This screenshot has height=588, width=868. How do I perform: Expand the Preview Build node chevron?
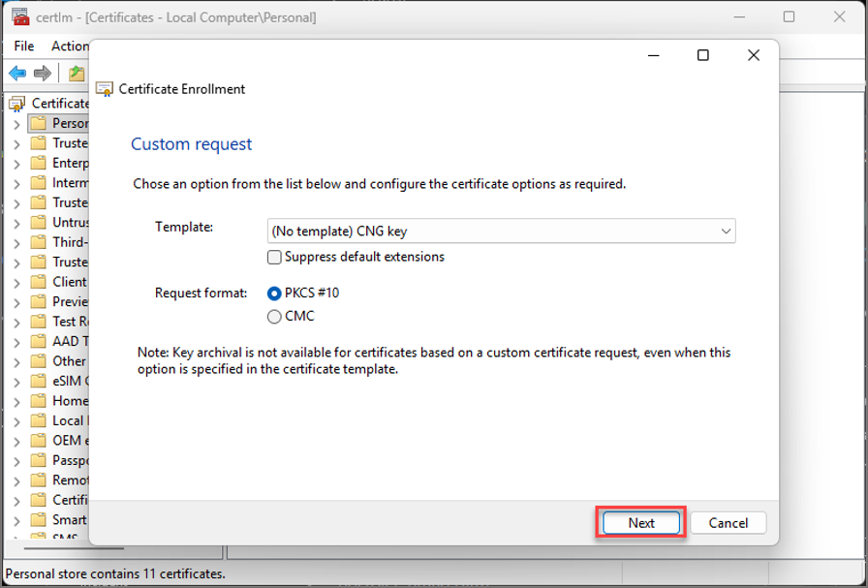16,303
